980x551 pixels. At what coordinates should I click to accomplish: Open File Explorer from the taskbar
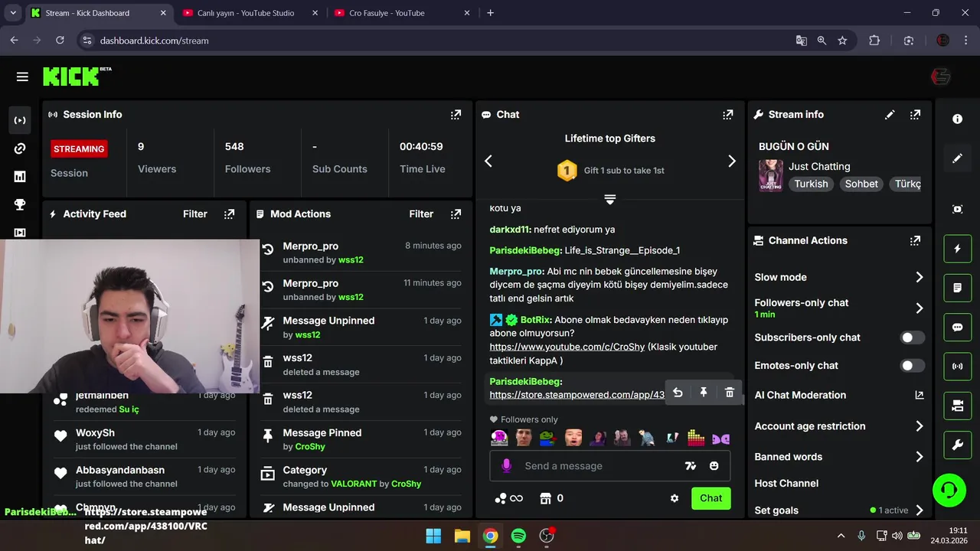[462, 536]
